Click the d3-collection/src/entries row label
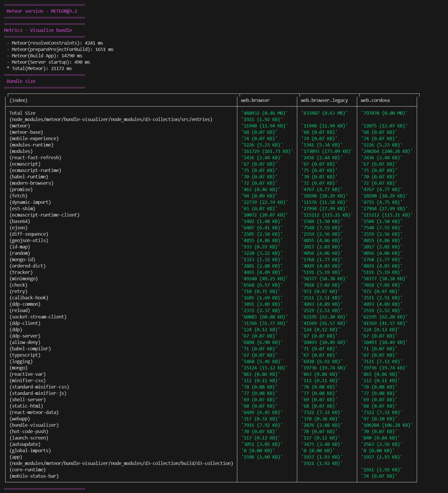448x493 pixels. [111, 119]
